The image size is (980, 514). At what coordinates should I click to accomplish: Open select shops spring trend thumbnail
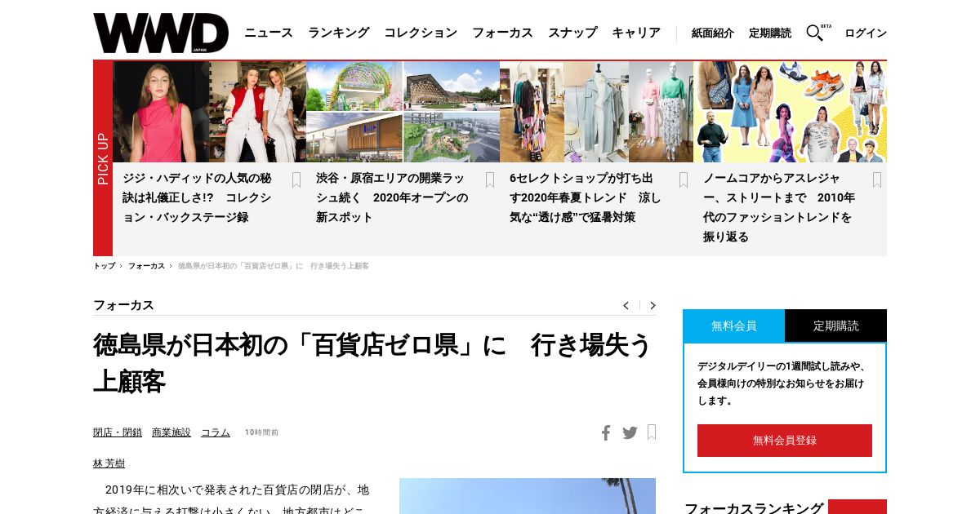click(596, 112)
